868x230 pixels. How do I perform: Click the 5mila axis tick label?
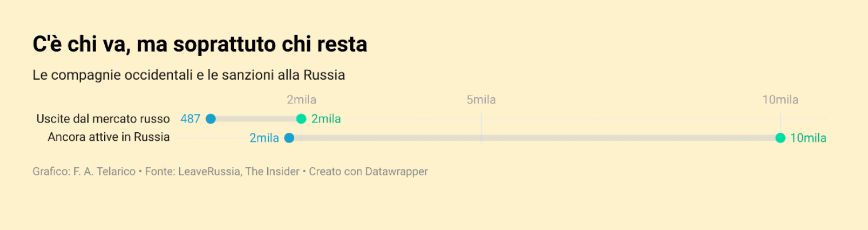pos(481,100)
